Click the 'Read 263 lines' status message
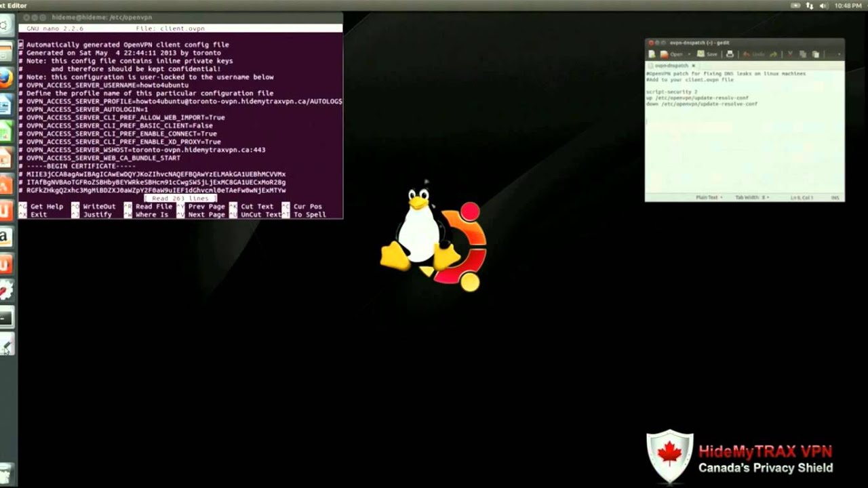This screenshot has width=868, height=488. 180,199
